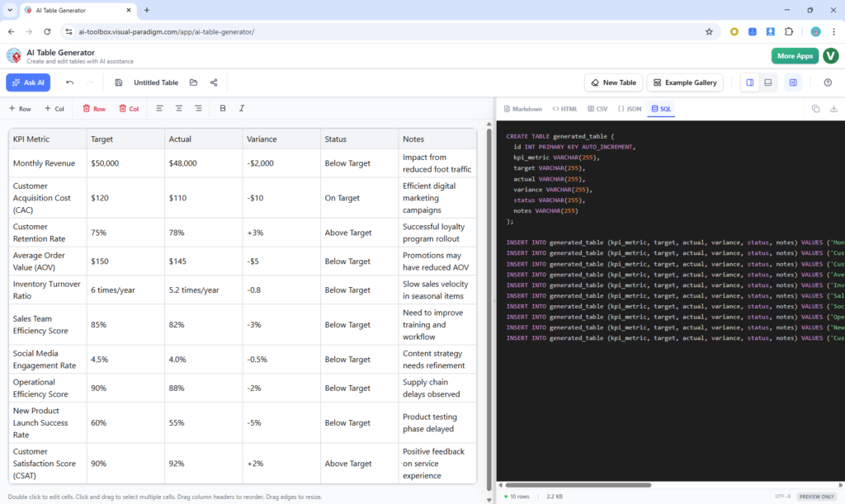The width and height of the screenshot is (845, 504).
Task: Delete a row using the red Row trash icon
Action: [95, 108]
